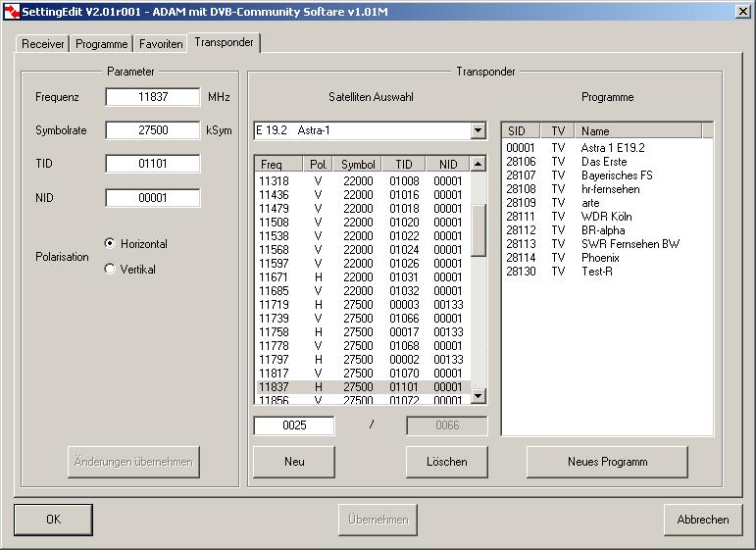The height and width of the screenshot is (550, 756).
Task: Select programme Astra 1 E19.2
Action: tap(607, 148)
